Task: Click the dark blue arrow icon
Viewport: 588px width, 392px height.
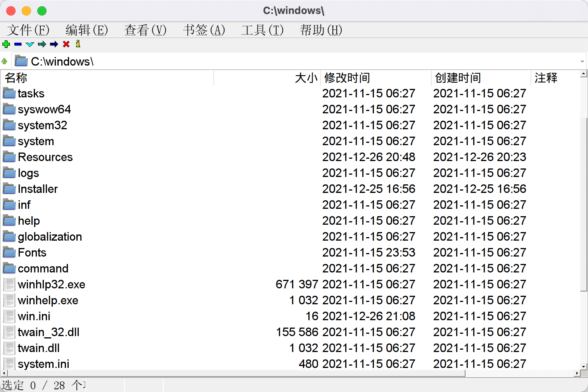Action: 54,44
